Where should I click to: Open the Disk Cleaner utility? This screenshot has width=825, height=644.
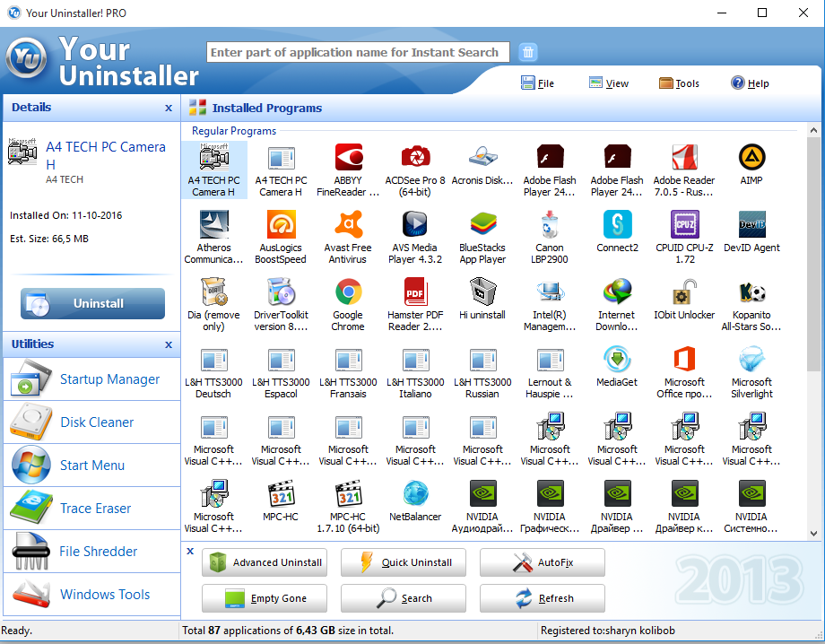tap(91, 422)
